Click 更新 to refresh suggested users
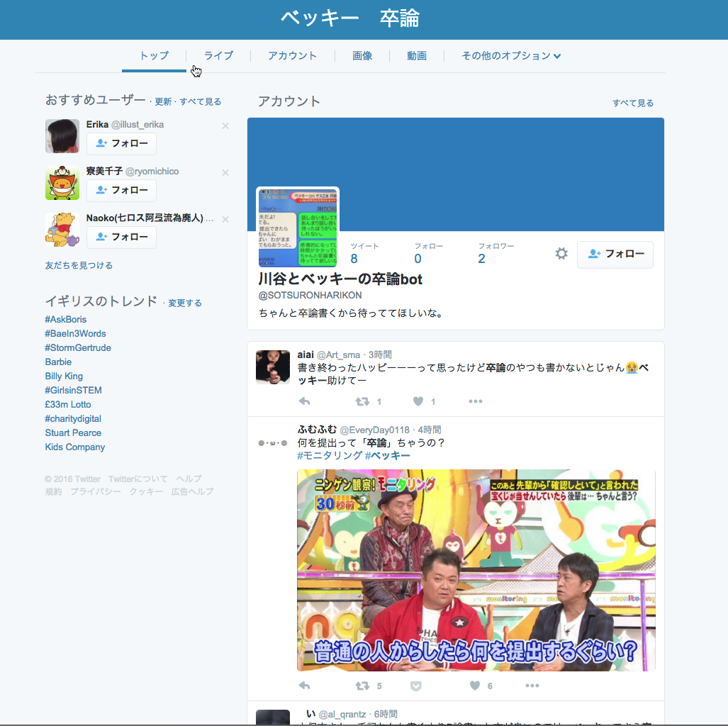Viewport: 728px width, 726px height. [163, 101]
